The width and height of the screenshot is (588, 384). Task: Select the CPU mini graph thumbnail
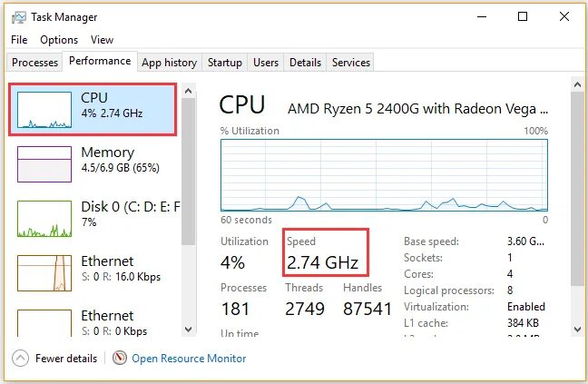pyautogui.click(x=45, y=111)
